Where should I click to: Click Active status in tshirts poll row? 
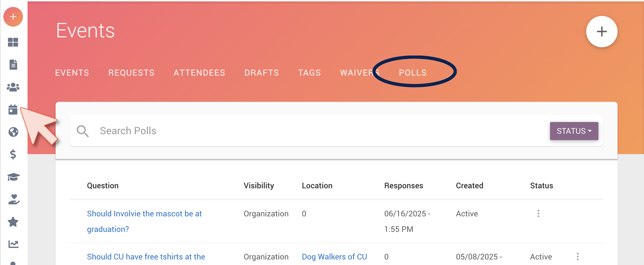541,257
